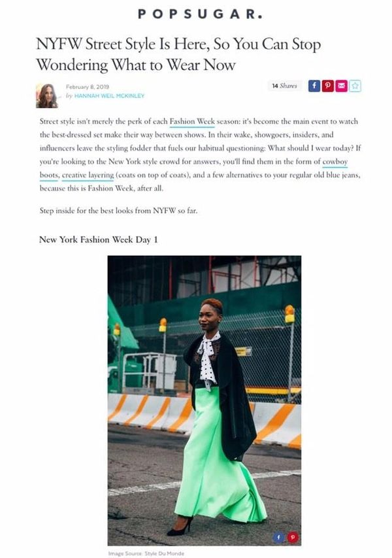
Task: Click the underlined word 'boots'
Action: point(49,175)
